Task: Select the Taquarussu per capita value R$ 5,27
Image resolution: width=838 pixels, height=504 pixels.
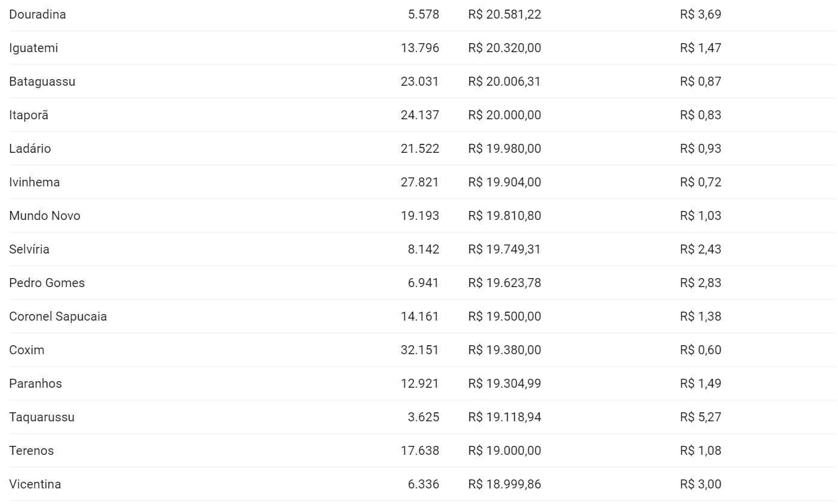Action: (x=700, y=417)
